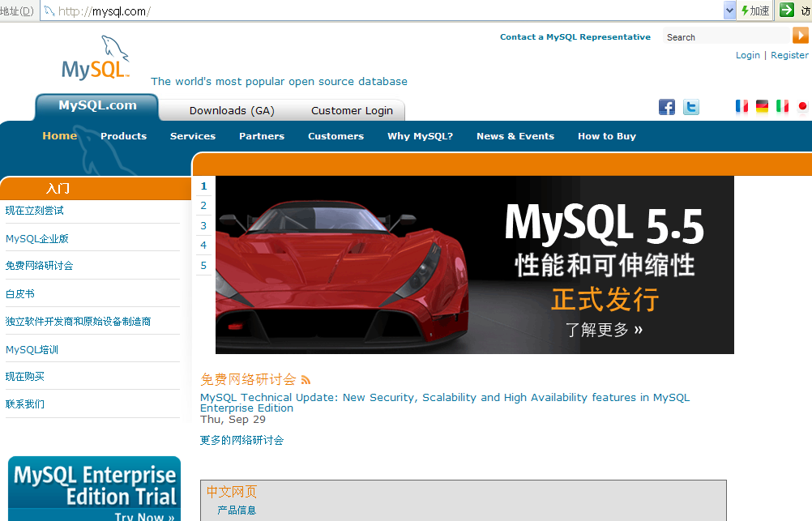The height and width of the screenshot is (521, 812).
Task: Show banner slide 3
Action: click(x=203, y=225)
